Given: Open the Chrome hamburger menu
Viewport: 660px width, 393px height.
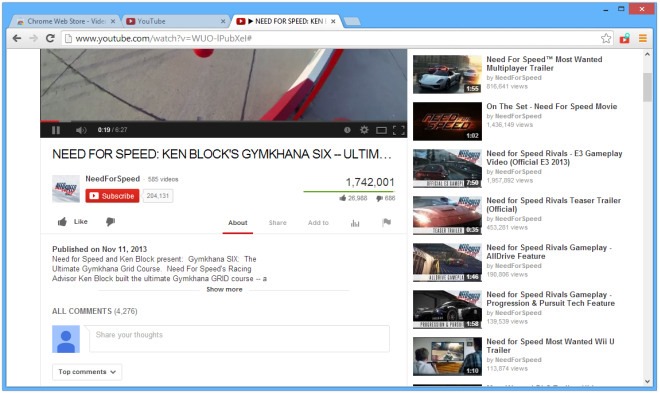Looking at the screenshot, I should click(643, 38).
